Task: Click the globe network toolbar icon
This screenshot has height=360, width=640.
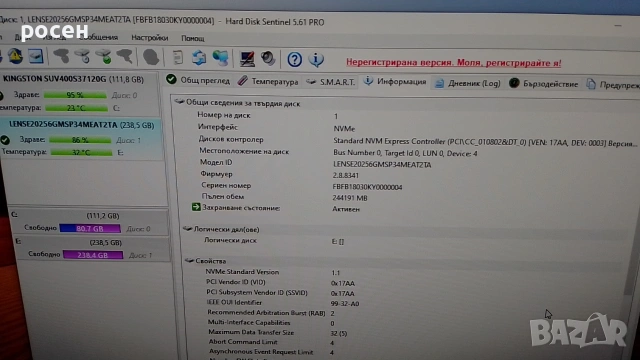Action: [x=220, y=58]
